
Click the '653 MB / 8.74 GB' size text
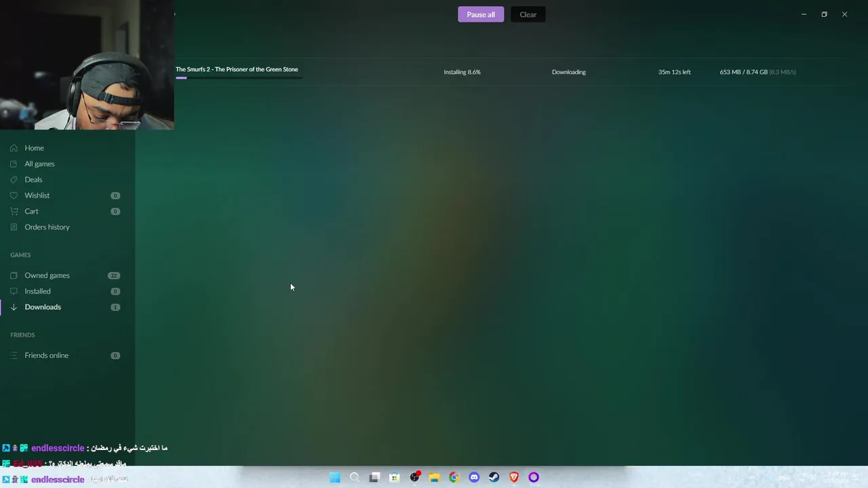click(743, 72)
